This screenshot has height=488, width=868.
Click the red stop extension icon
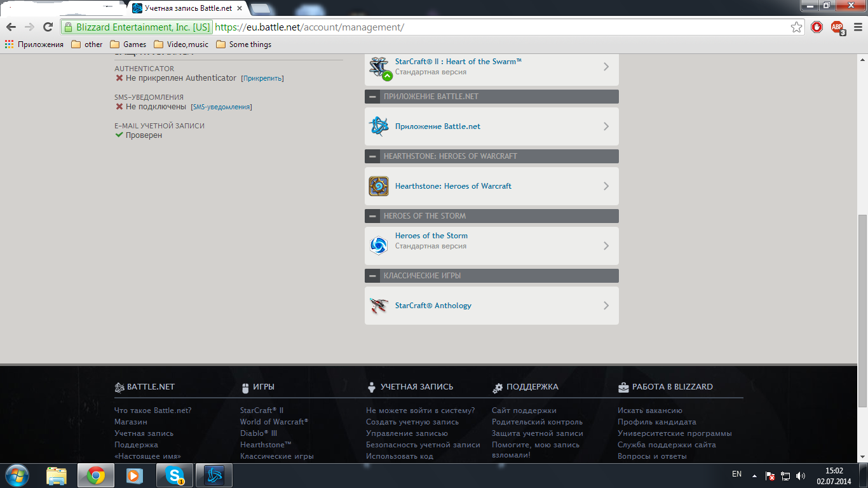tap(817, 27)
